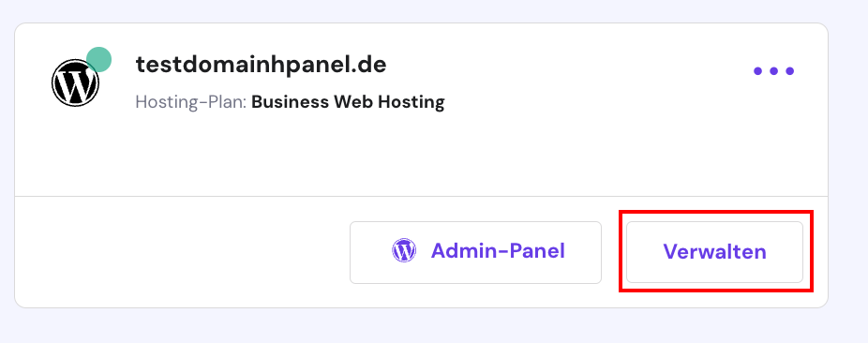The width and height of the screenshot is (868, 343).
Task: Manage the site via Verwalten text
Action: [714, 252]
